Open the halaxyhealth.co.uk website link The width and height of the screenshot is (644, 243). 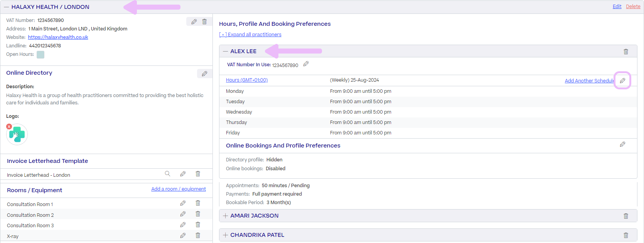point(58,37)
